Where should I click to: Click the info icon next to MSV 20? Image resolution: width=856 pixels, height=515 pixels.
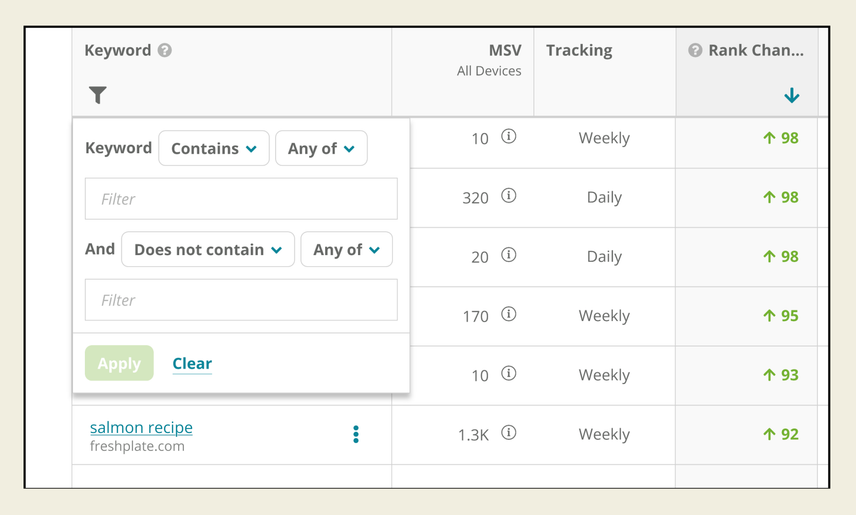click(508, 256)
